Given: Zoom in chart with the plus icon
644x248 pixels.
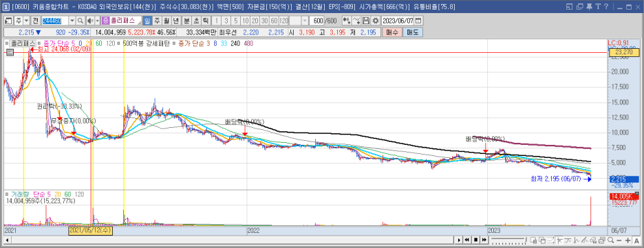Looking at the screenshot, I should (627, 240).
